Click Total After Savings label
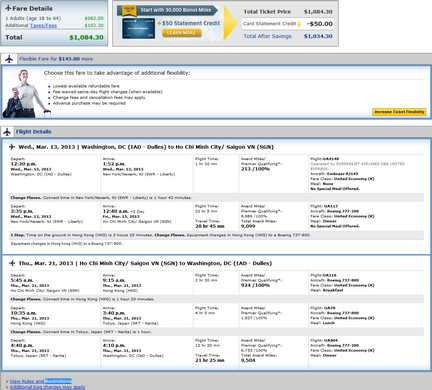The height and width of the screenshot is (390, 432). pyautogui.click(x=267, y=36)
